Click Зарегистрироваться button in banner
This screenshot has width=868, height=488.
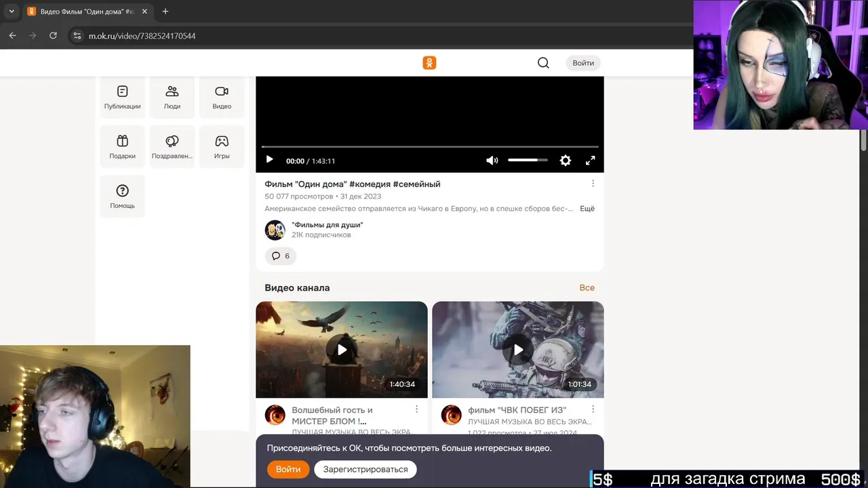tap(366, 469)
